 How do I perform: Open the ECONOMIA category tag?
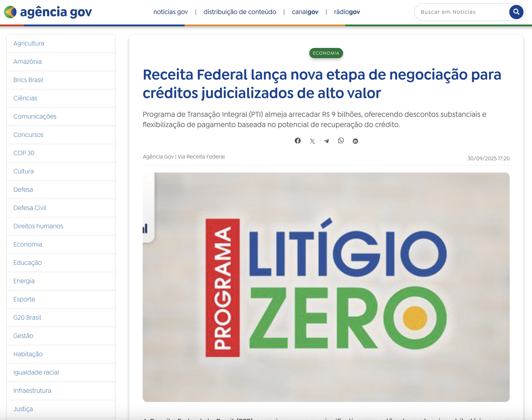tap(326, 53)
